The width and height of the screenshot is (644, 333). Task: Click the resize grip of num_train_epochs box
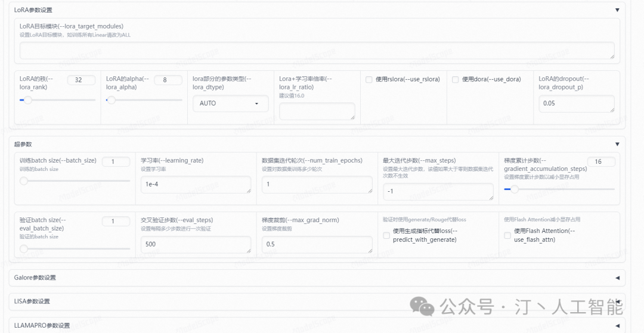[x=370, y=190]
